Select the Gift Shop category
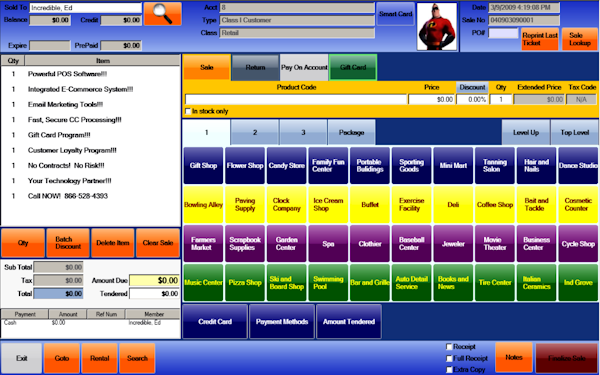The width and height of the screenshot is (600, 375). (203, 166)
